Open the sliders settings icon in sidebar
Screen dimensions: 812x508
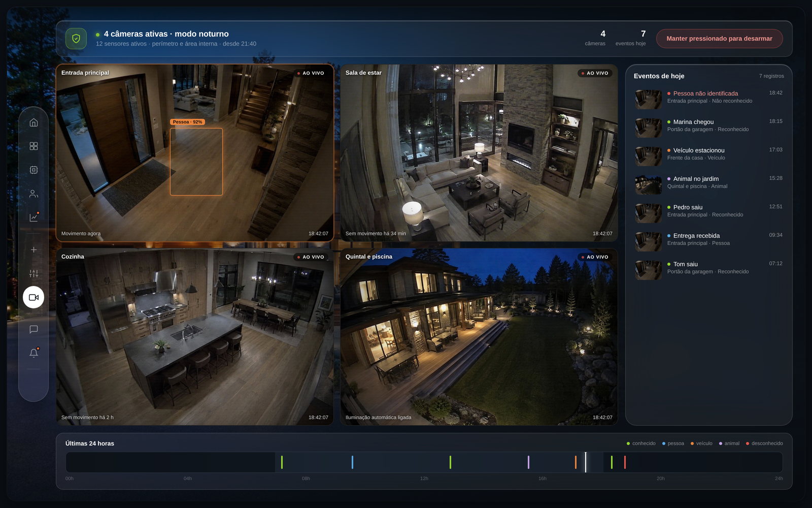click(33, 273)
